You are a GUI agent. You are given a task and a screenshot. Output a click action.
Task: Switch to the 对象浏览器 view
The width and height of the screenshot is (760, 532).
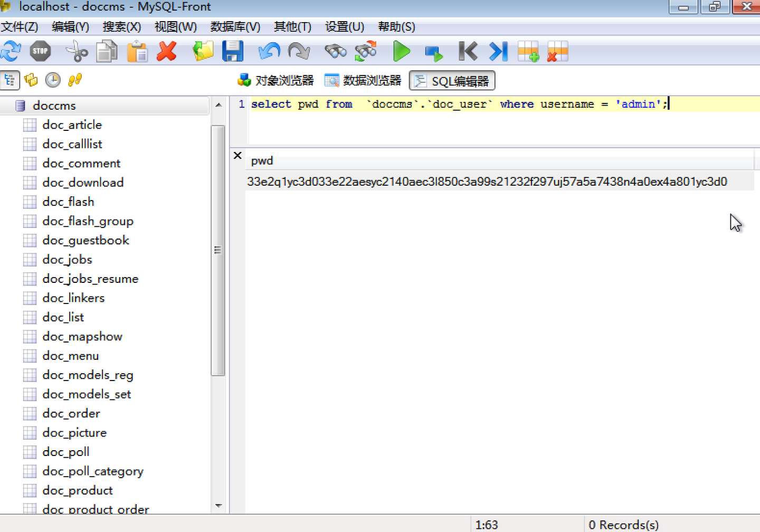[x=275, y=80]
